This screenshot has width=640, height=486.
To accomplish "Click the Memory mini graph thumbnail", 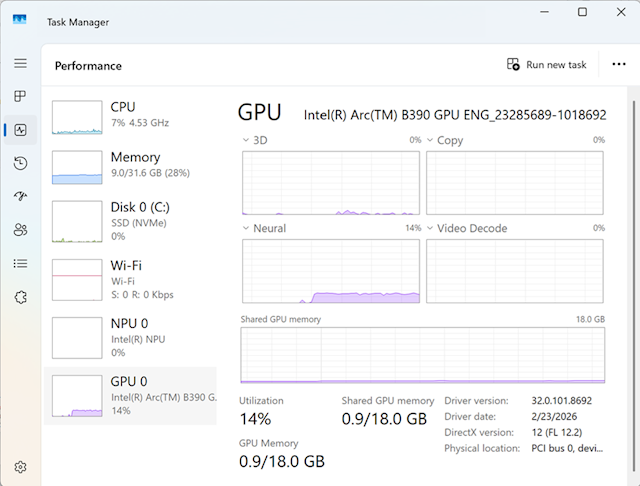I will pyautogui.click(x=77, y=167).
